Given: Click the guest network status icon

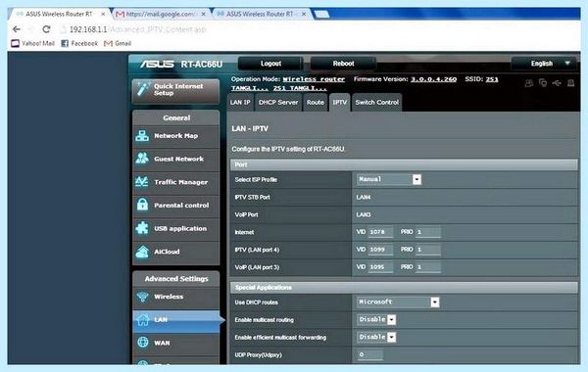Looking at the screenshot, I should [529, 83].
